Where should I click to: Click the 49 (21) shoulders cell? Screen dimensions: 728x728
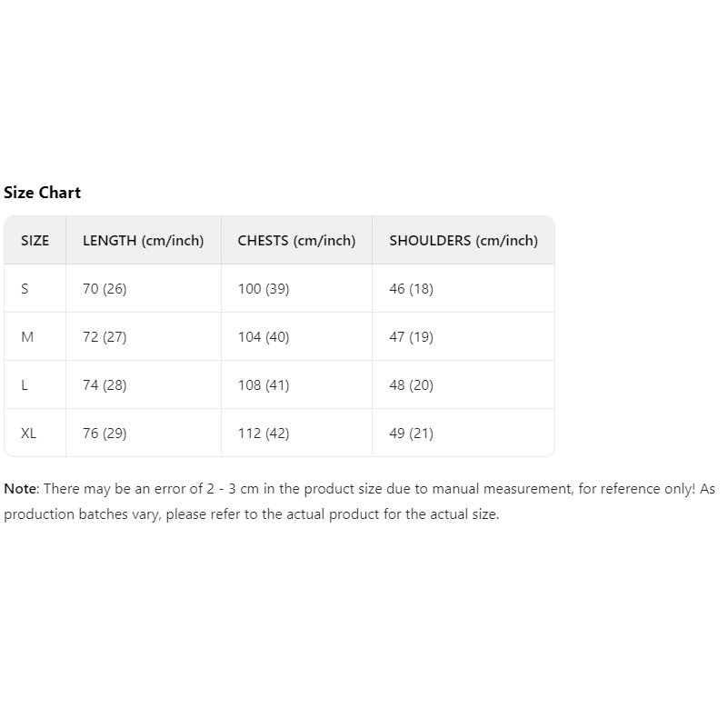tap(412, 434)
